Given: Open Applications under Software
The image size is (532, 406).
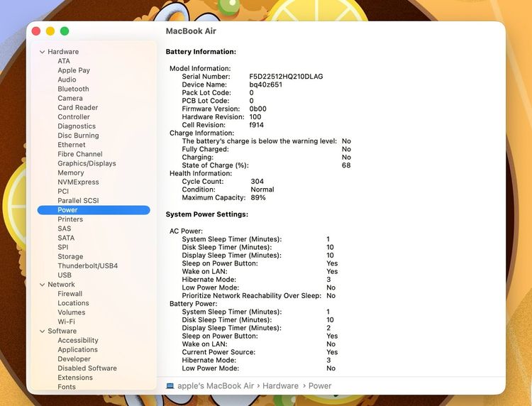Looking at the screenshot, I should [x=77, y=350].
